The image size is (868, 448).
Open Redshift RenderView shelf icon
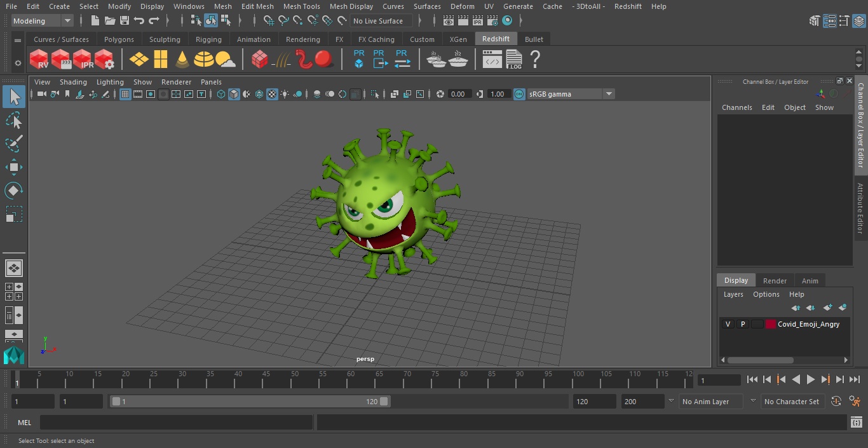click(39, 60)
